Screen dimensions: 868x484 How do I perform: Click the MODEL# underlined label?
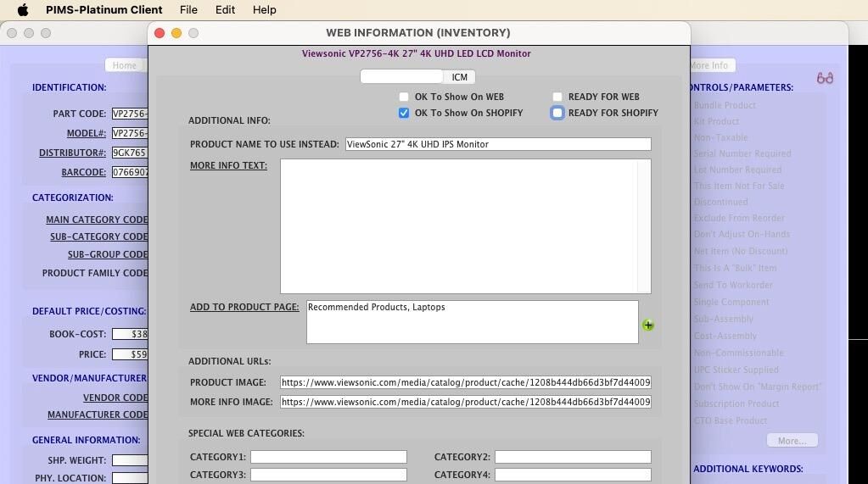pos(87,133)
